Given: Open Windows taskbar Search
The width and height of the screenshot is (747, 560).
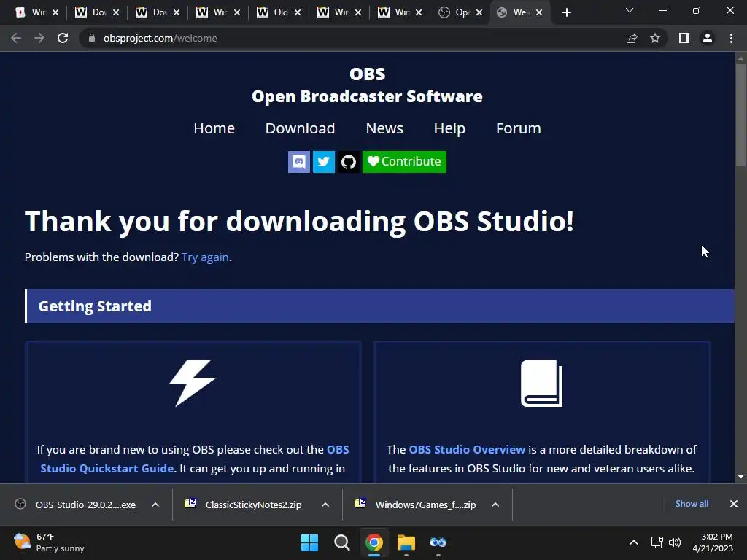Looking at the screenshot, I should 341,542.
